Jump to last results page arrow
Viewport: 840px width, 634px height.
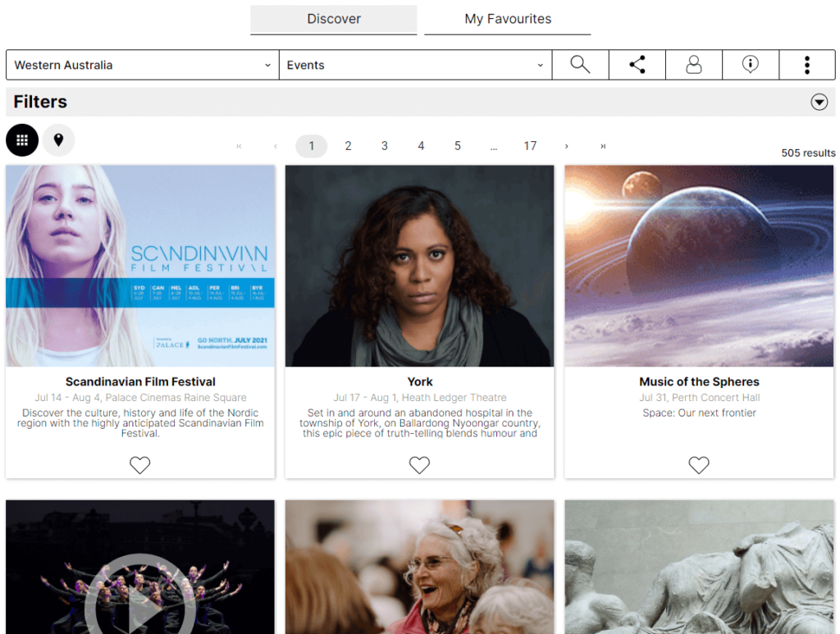tap(603, 146)
